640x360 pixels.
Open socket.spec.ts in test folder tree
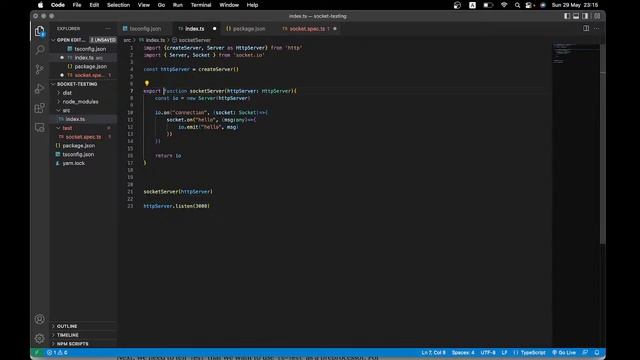(83, 137)
